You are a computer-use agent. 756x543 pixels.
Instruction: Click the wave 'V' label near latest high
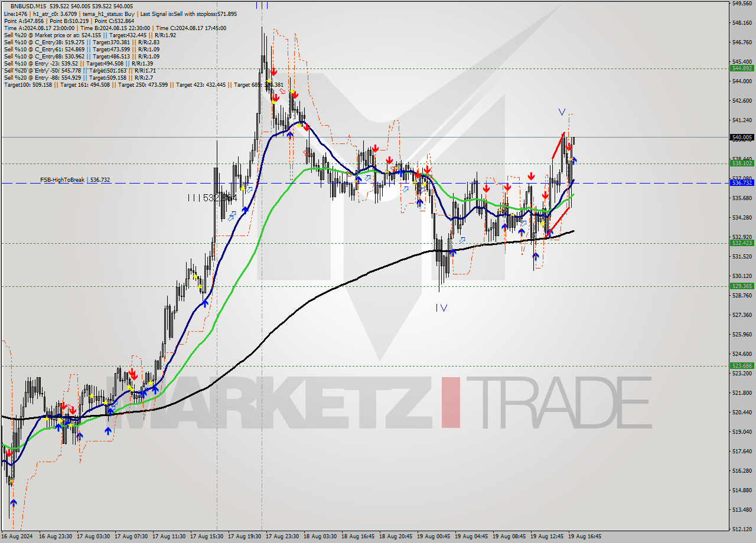click(562, 112)
